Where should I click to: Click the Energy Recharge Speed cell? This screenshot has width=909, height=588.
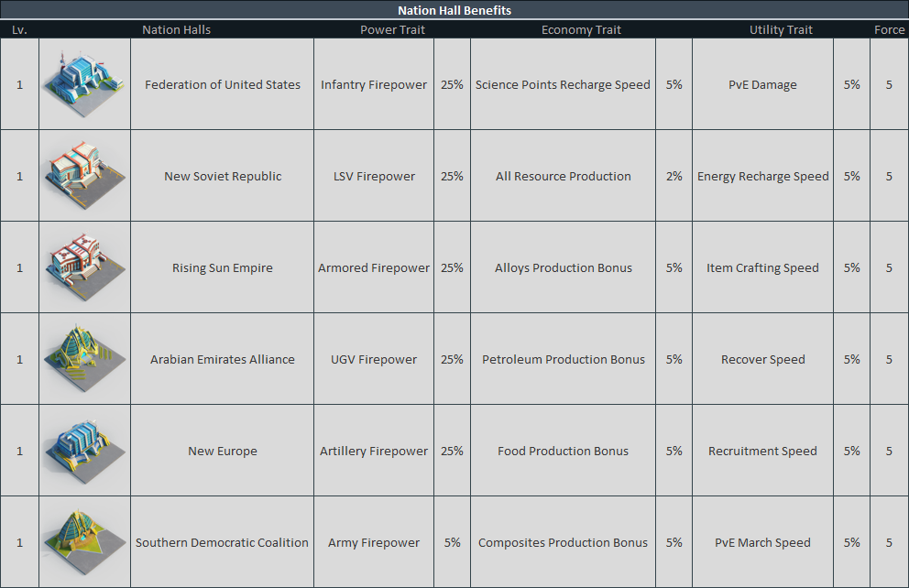[763, 176]
